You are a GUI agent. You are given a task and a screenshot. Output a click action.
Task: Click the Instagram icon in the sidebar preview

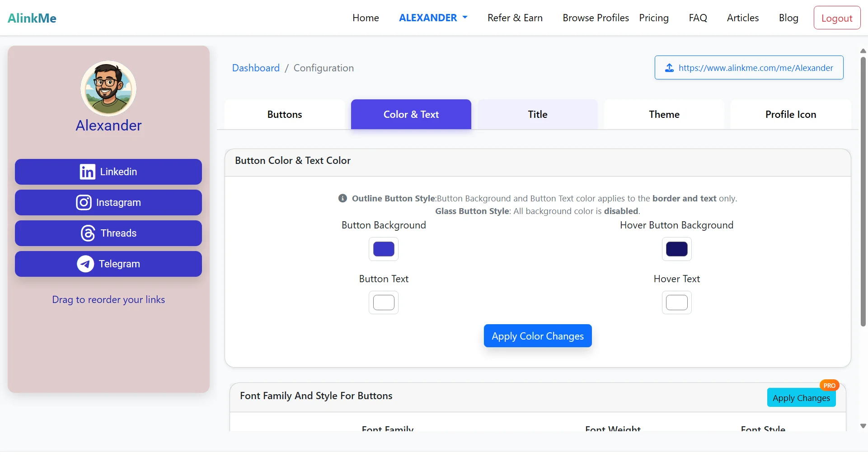(x=83, y=202)
